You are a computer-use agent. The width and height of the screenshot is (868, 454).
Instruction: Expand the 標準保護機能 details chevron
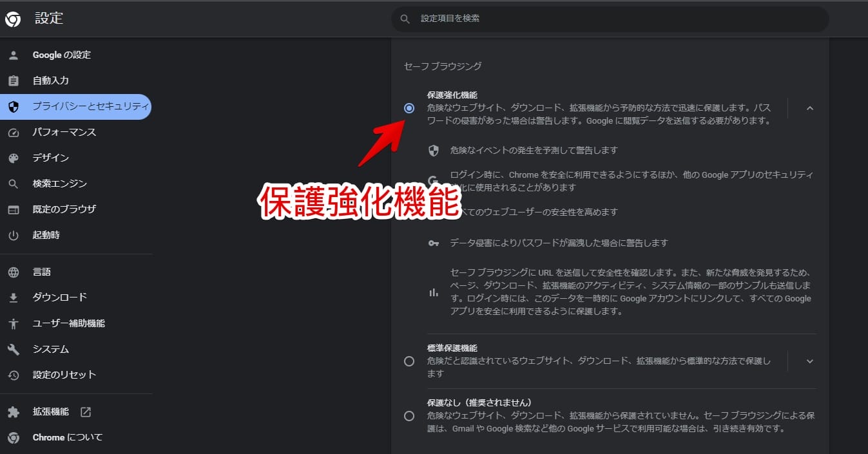click(810, 361)
